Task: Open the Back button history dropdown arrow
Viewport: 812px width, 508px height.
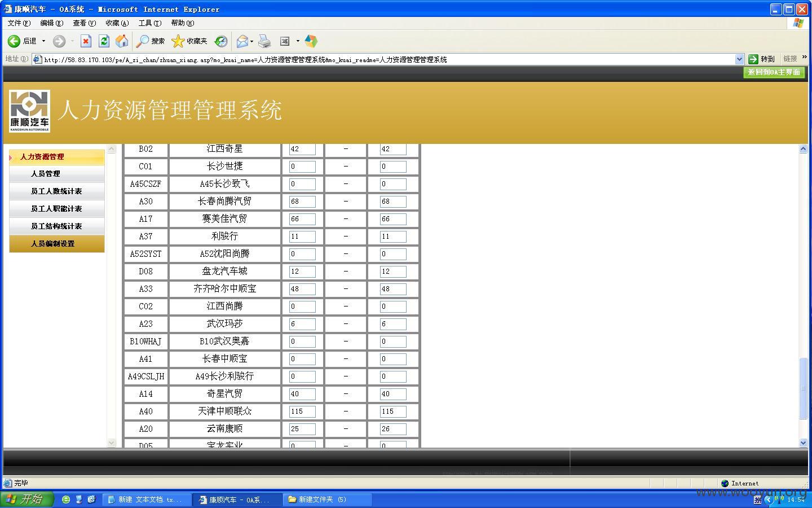Action: tap(43, 41)
